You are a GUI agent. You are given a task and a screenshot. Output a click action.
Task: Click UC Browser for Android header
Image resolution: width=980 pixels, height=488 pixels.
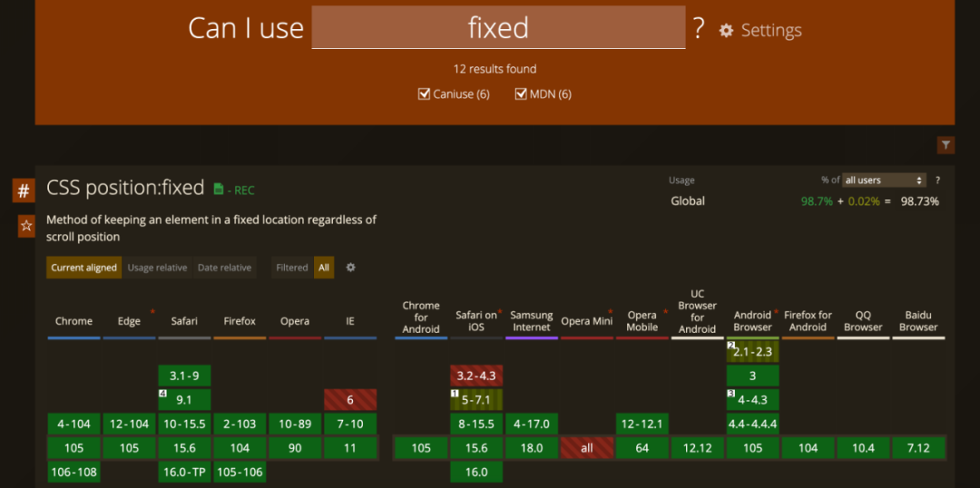[x=698, y=311]
